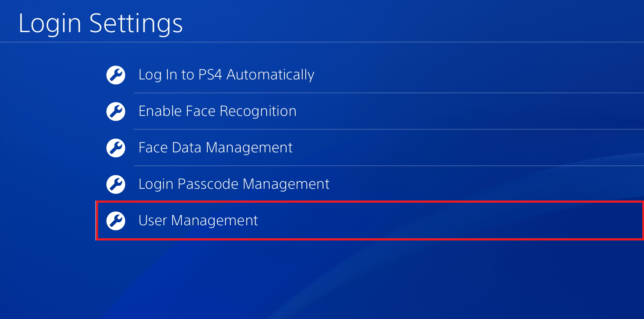Choose the Login Passcode Management text

(x=234, y=184)
